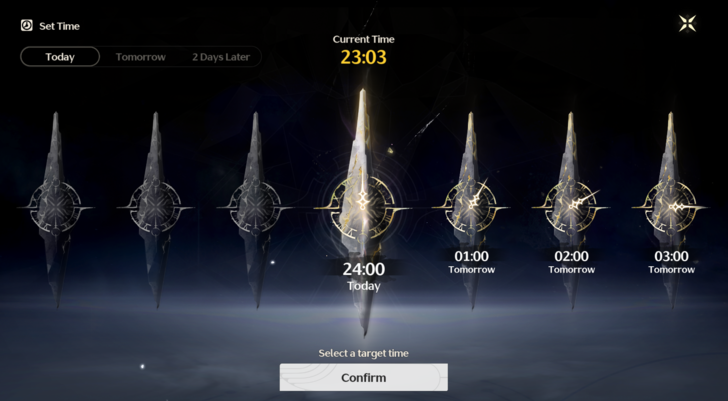This screenshot has height=401, width=728.
Task: Click the Set Time clock icon
Action: coord(26,26)
